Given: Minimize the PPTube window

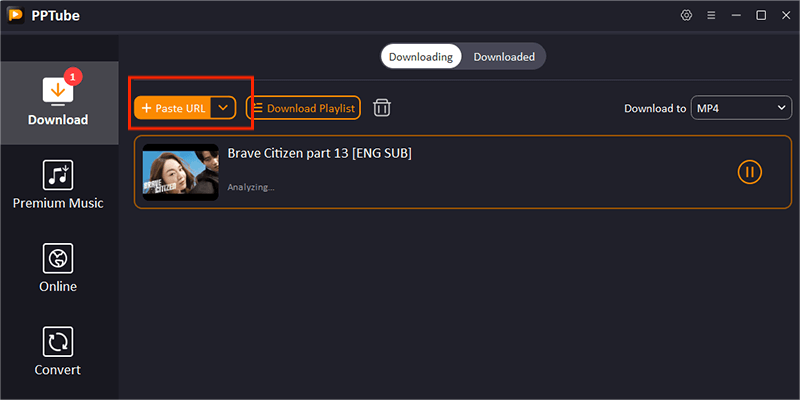Looking at the screenshot, I should coord(736,15).
